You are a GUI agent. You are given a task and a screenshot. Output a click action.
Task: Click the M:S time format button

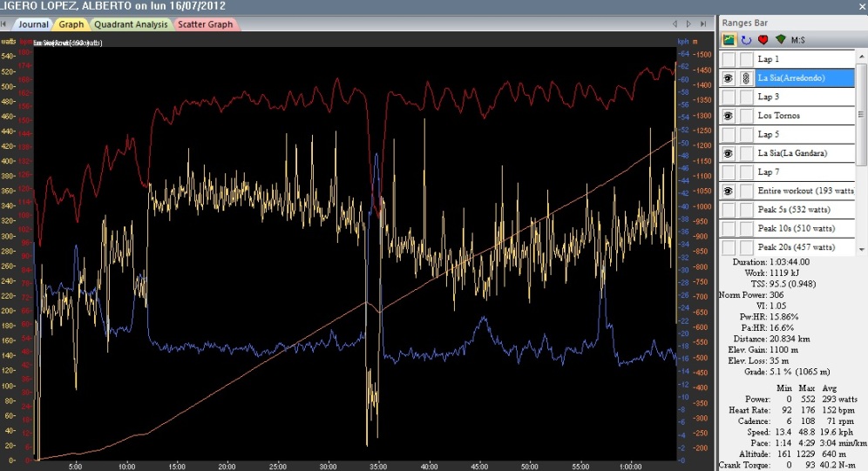point(799,40)
